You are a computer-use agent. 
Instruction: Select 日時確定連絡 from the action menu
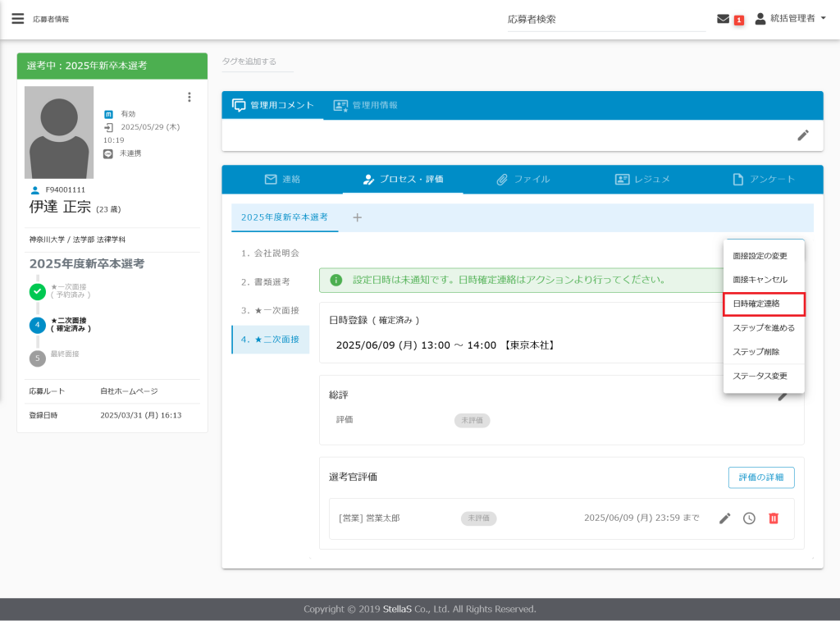point(763,304)
